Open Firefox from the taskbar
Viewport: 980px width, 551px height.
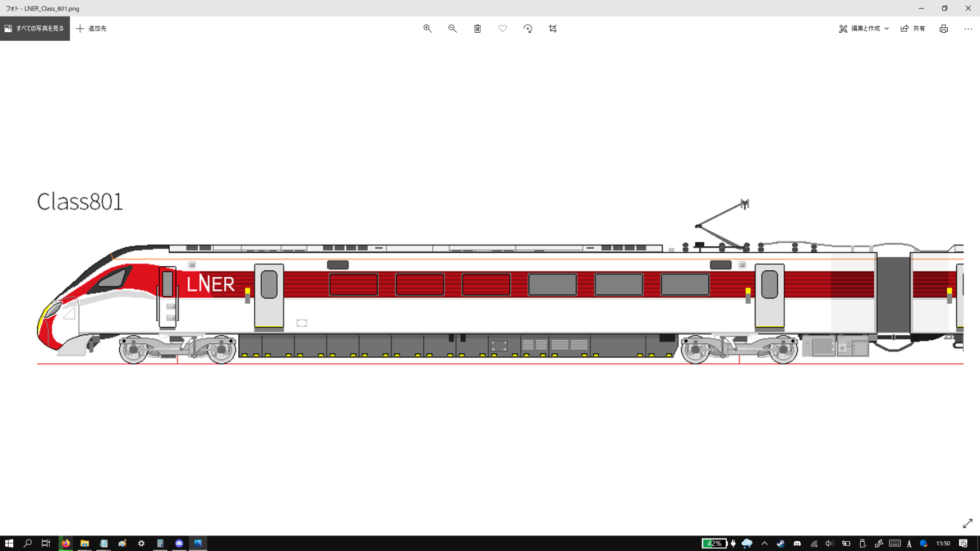66,543
